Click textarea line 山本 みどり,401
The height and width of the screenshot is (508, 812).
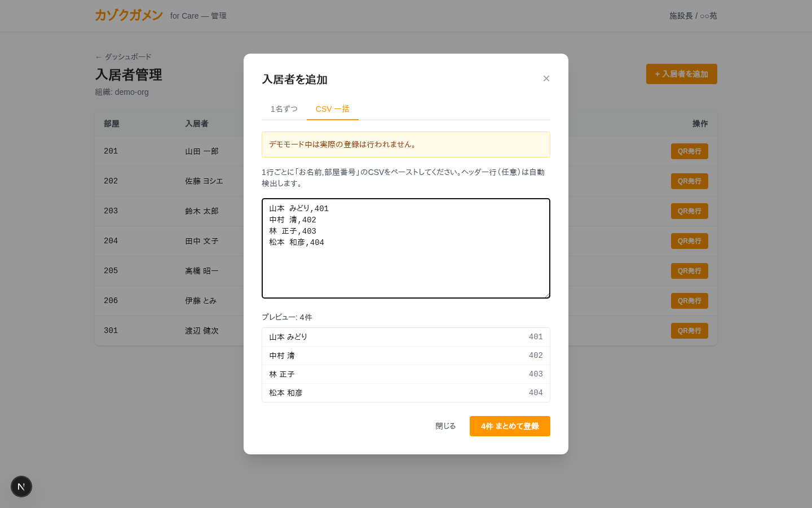click(299, 209)
